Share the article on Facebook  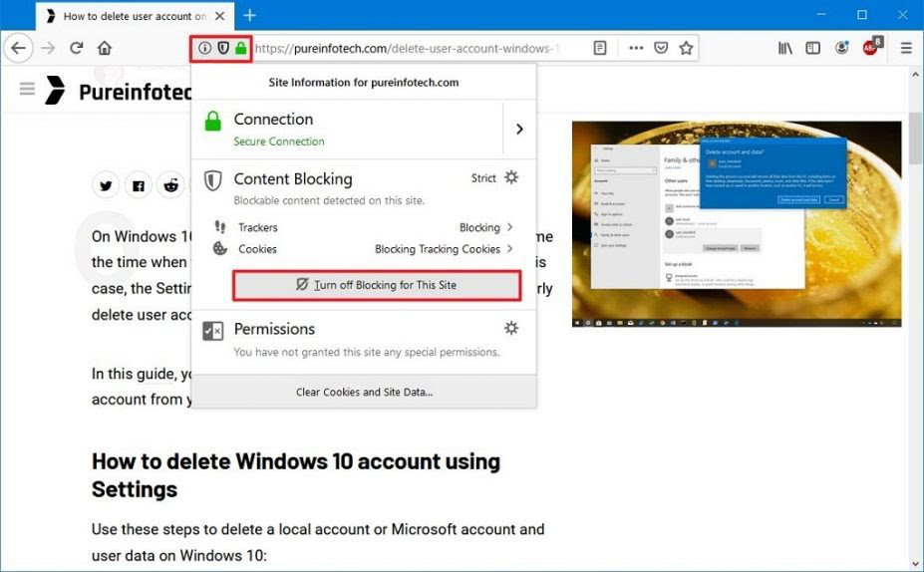[139, 185]
